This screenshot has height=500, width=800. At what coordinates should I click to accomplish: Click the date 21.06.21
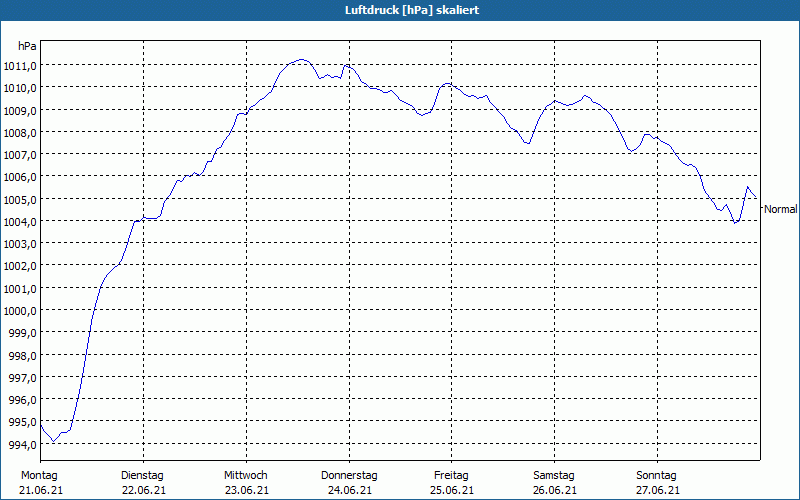click(41, 491)
